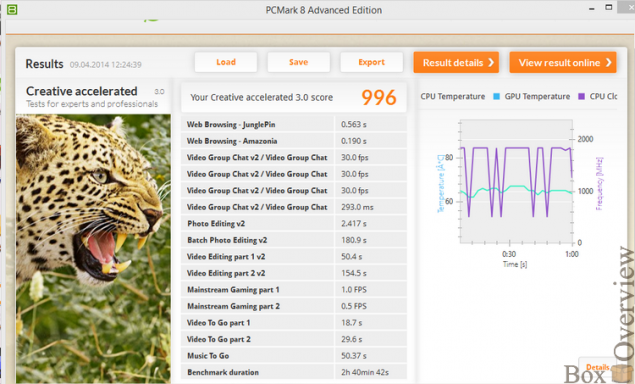Maximize the PCMark 8 window
The image size is (635, 384).
coord(609,7)
